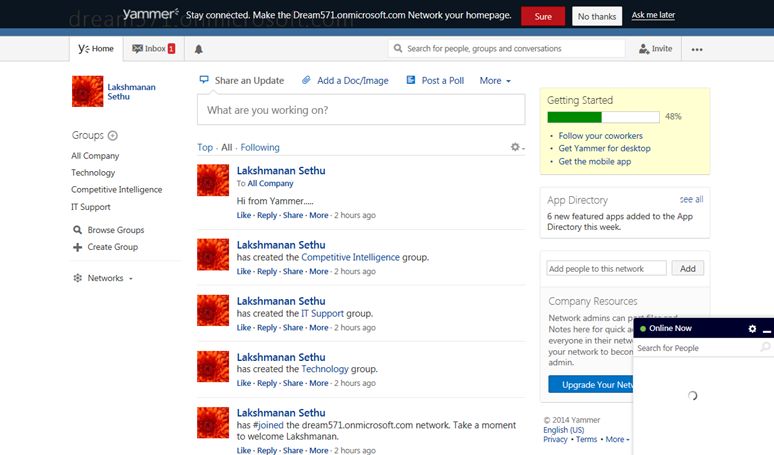The width and height of the screenshot is (774, 455).
Task: Minimize the Online Now chat panel
Action: click(767, 331)
